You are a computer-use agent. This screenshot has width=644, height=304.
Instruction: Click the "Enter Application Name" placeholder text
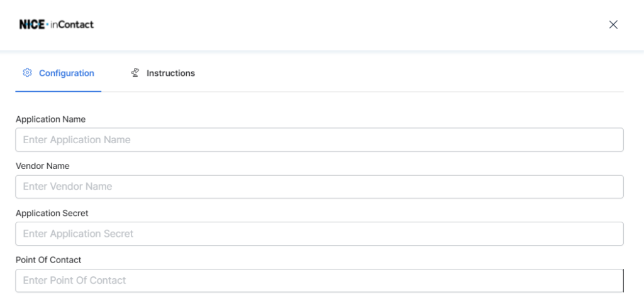[77, 139]
